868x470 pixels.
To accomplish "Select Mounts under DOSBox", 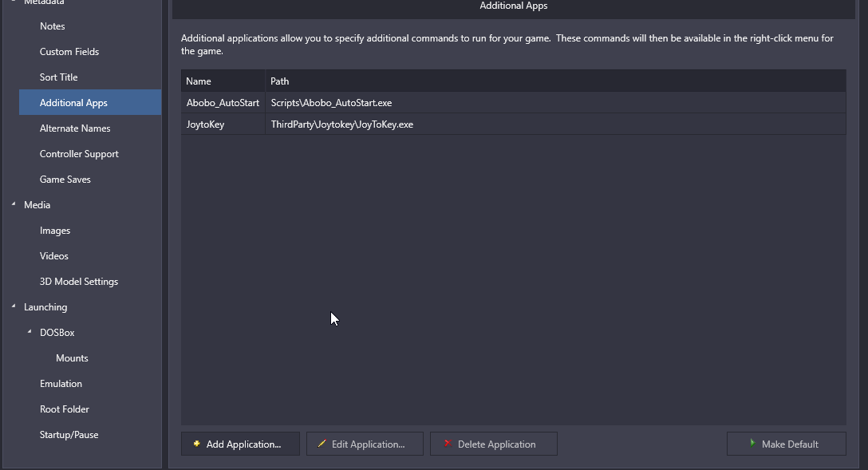I will [x=72, y=358].
